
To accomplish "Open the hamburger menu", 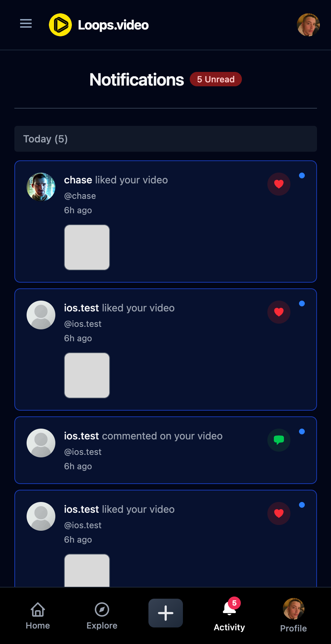I will 26,24.
